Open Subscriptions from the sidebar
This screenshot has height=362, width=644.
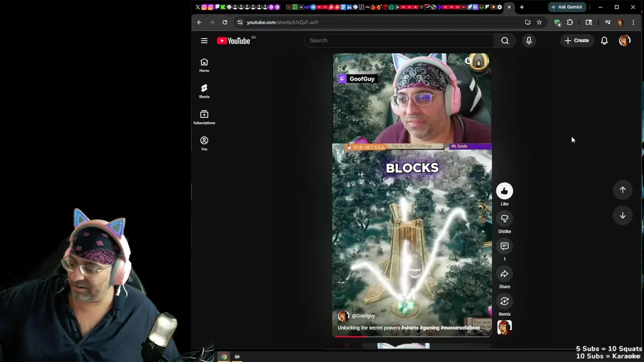click(x=204, y=117)
